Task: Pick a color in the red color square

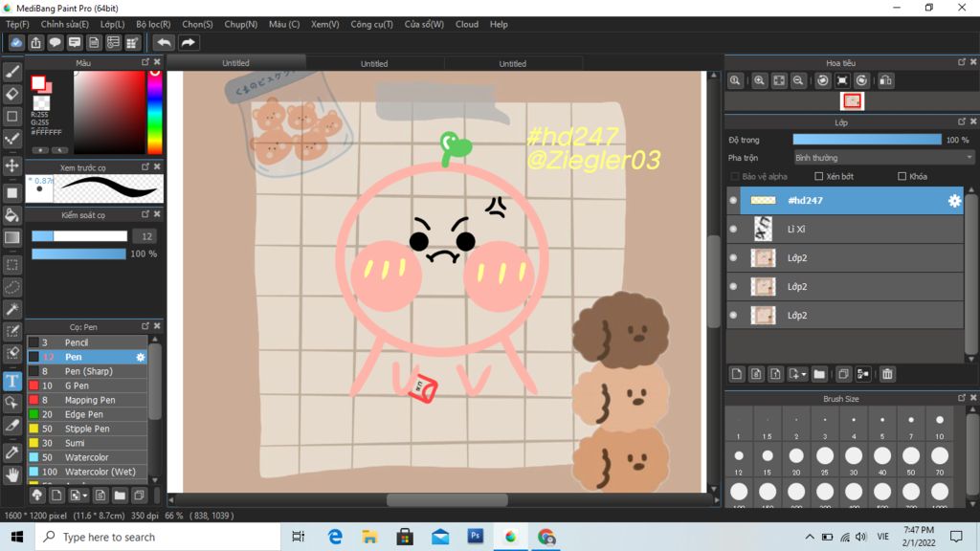Action: tap(109, 113)
